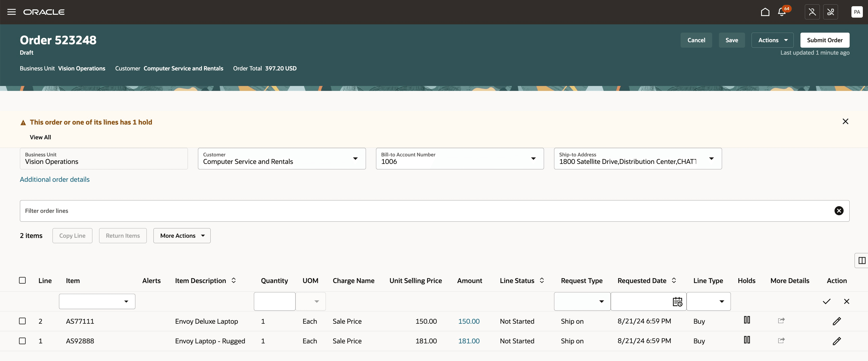
Task: Edit line AS77111 with pencil icon
Action: coord(837,321)
